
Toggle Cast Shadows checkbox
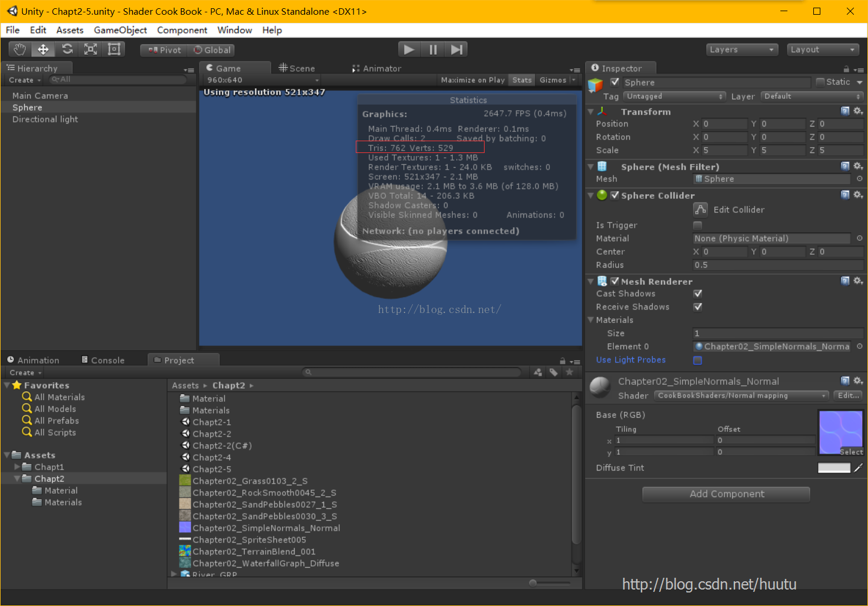coord(697,294)
